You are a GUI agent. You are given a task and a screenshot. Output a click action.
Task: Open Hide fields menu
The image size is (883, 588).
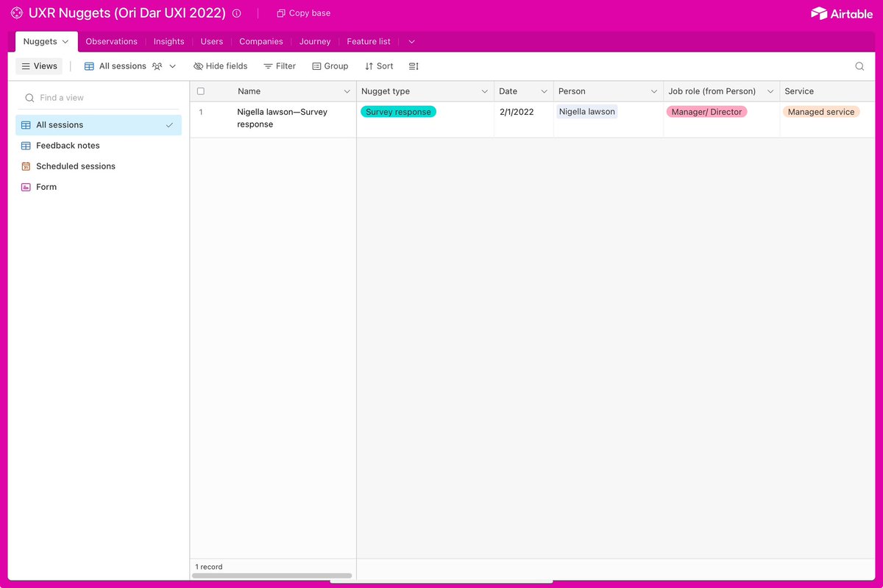click(x=221, y=66)
